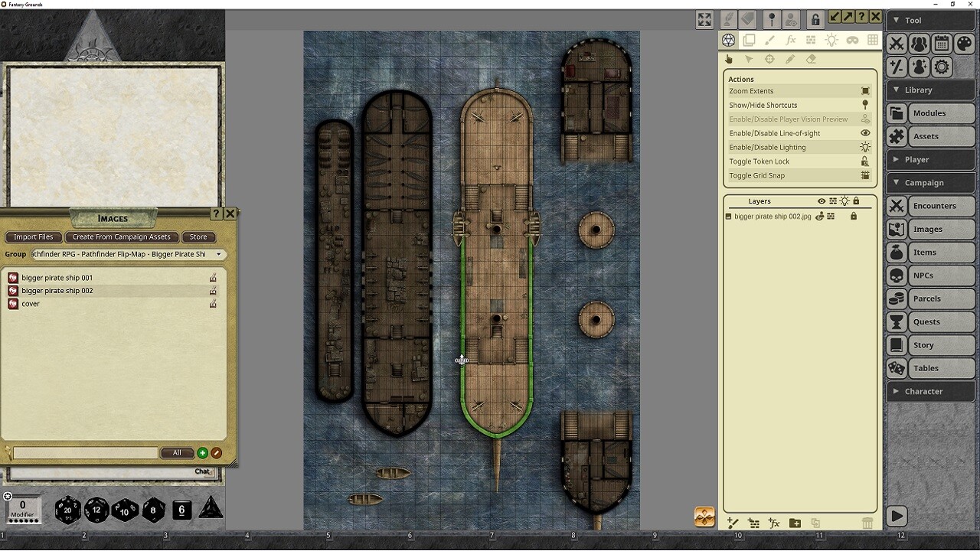
Task: Open the Options gear in the Tool panel
Action: (941, 67)
